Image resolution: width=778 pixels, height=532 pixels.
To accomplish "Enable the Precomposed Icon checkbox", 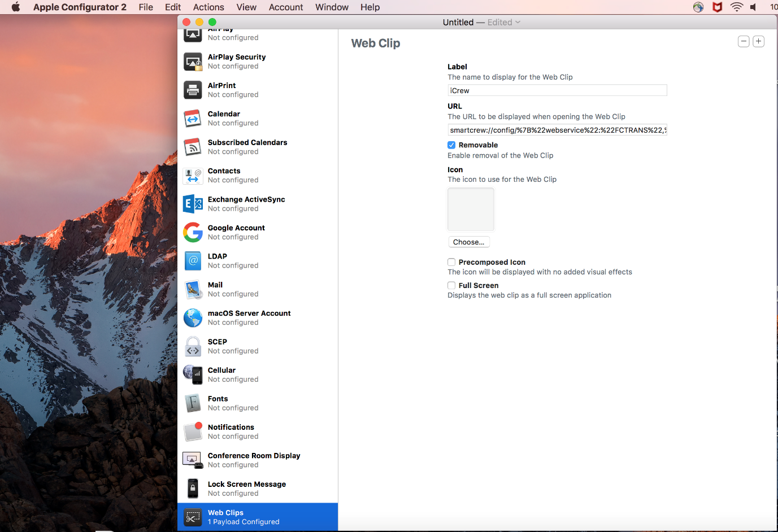I will [x=451, y=262].
